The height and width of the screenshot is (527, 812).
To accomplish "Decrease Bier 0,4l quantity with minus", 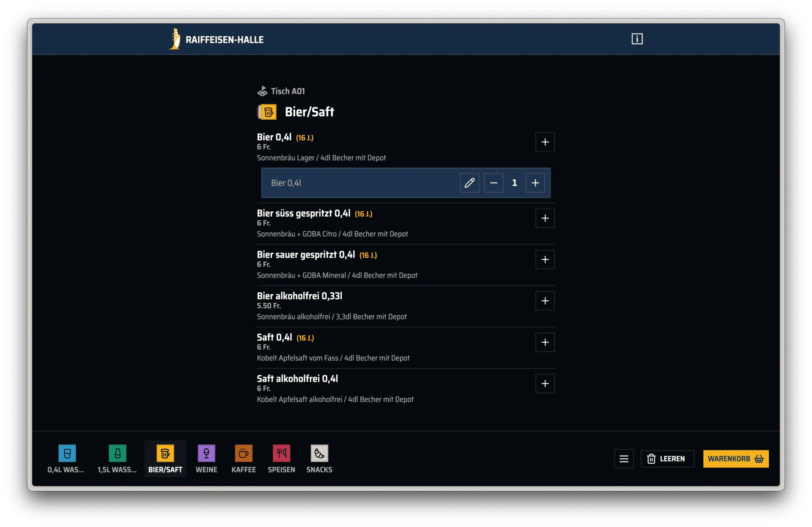I will pos(494,183).
